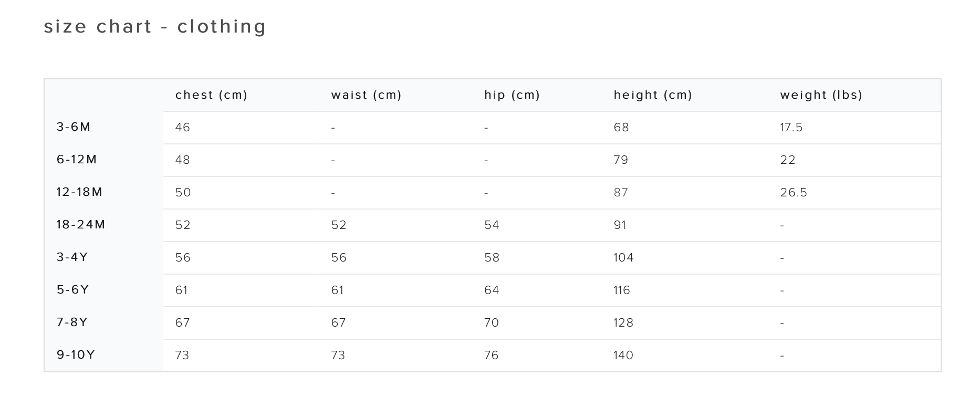Click the hip (cm) column header
This screenshot has height=397, width=980.
pyautogui.click(x=512, y=95)
